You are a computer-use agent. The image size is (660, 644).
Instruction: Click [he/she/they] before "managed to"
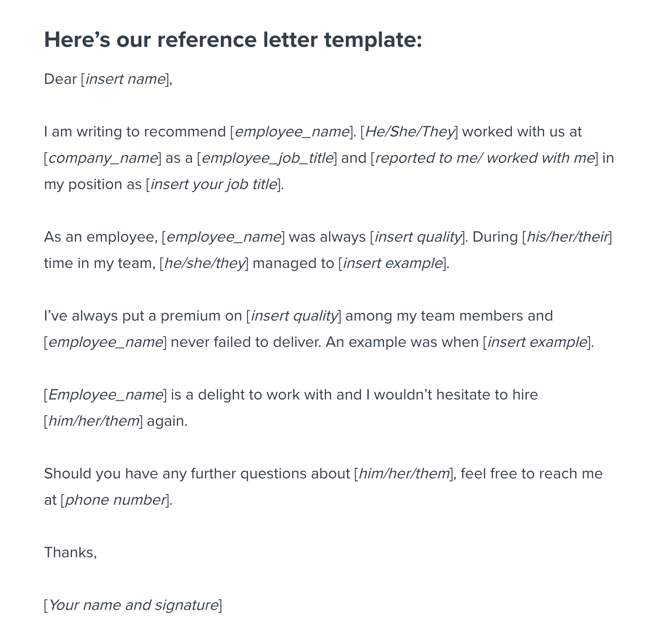204,263
